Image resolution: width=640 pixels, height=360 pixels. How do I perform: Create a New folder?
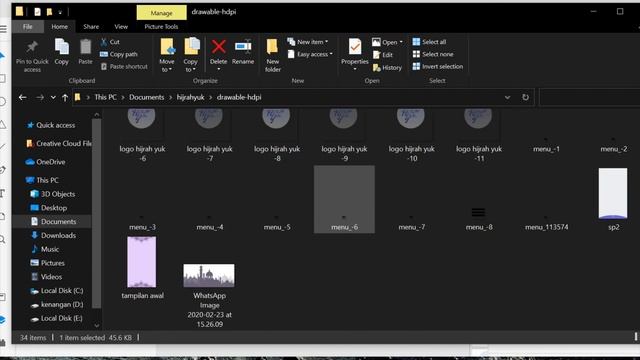coord(273,55)
